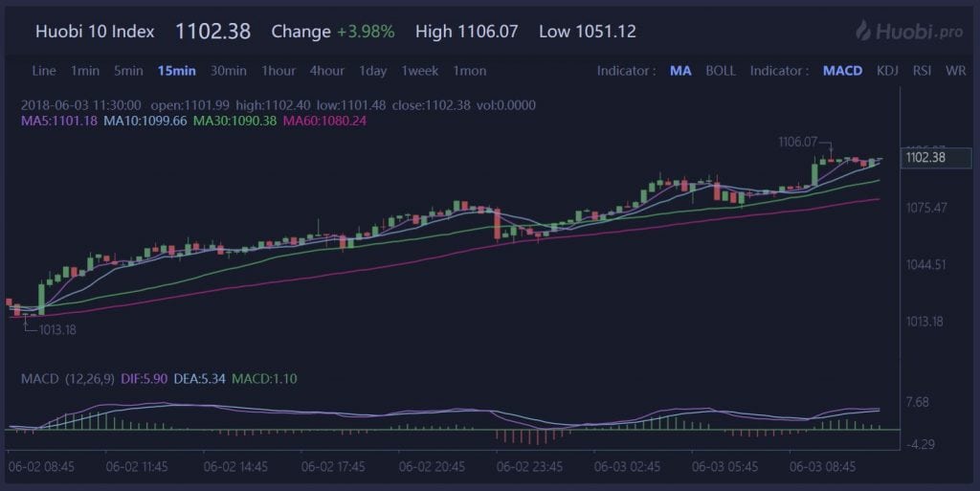
Task: Click the 1013.18 low price marker
Action: click(57, 329)
